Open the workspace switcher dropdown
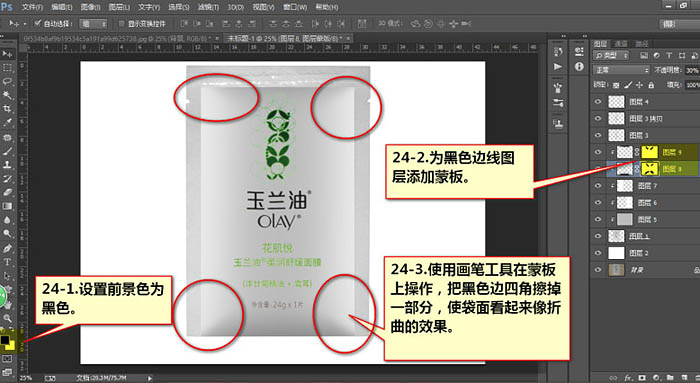700x383 pixels. (x=680, y=24)
